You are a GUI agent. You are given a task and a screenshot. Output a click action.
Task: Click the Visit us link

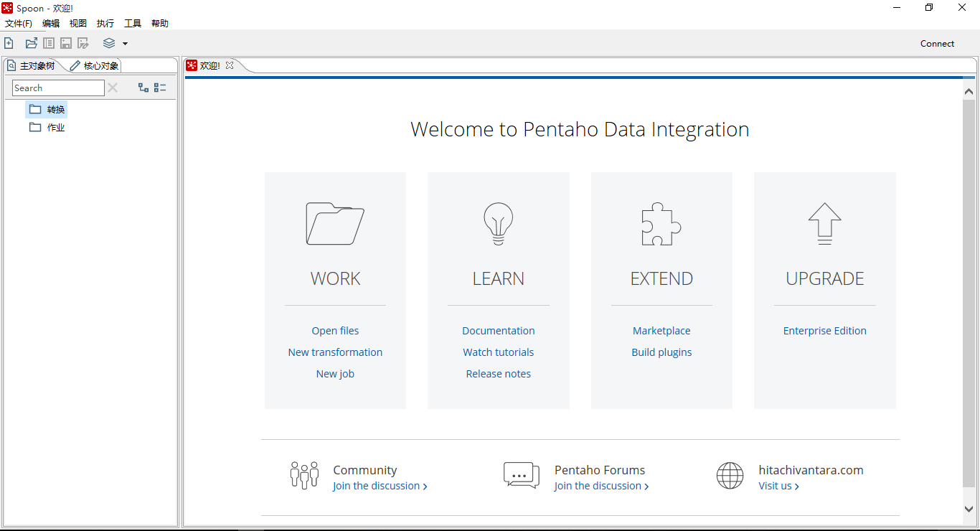point(778,486)
